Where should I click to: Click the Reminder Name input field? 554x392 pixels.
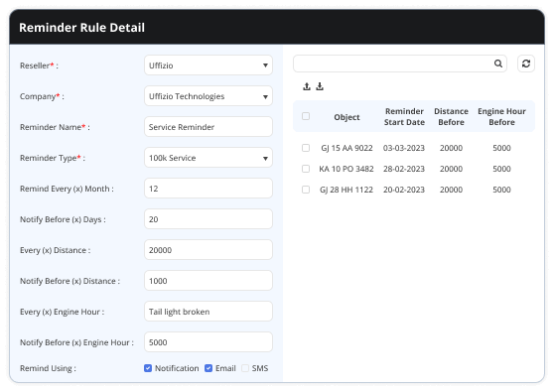[x=208, y=127]
